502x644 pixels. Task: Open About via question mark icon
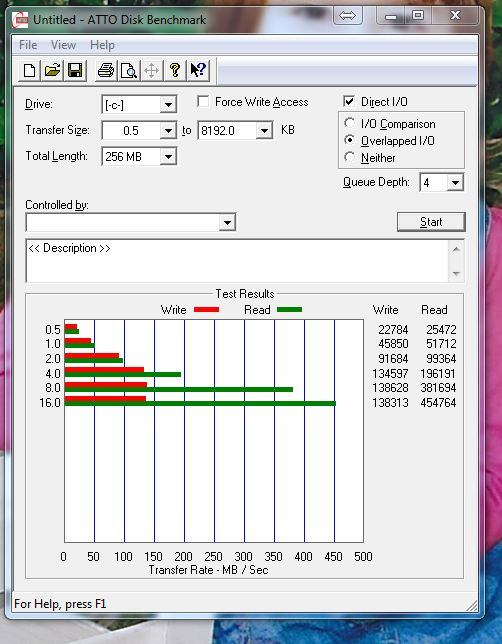point(175,70)
